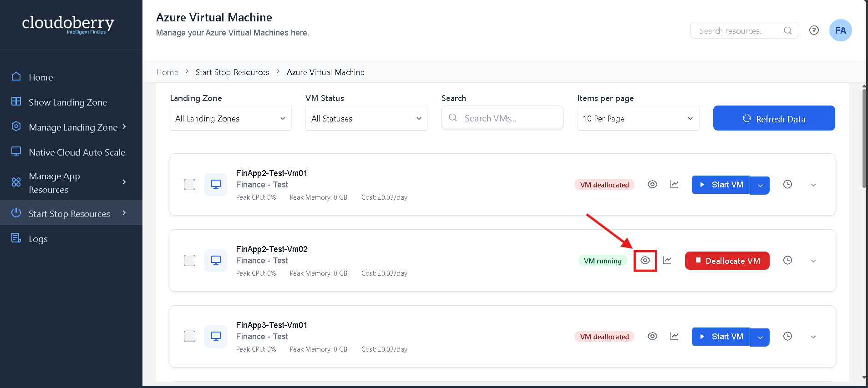Open the FA user avatar menu
Screen dimensions: 868x388
pyautogui.click(x=840, y=30)
